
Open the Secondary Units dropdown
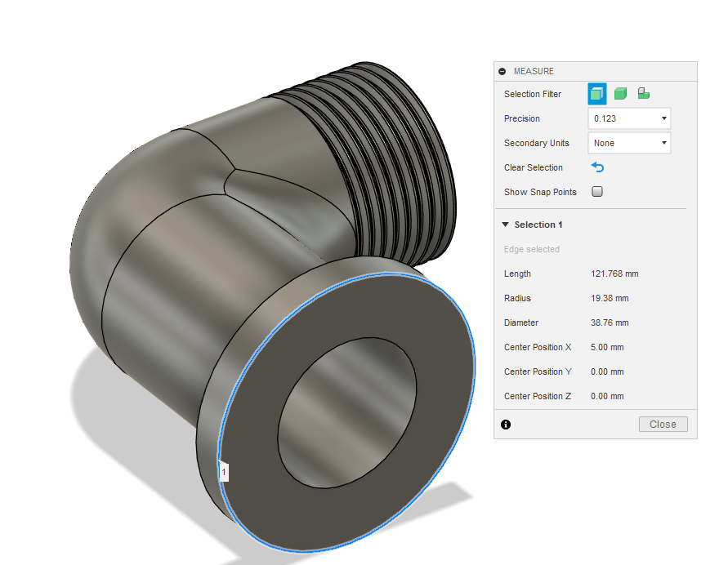pos(629,143)
